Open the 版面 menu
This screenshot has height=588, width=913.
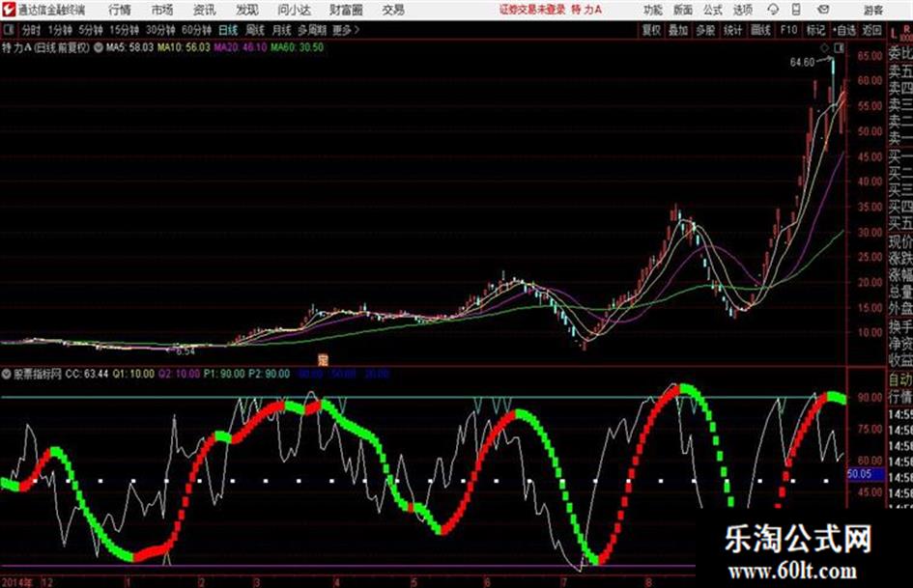click(x=683, y=10)
